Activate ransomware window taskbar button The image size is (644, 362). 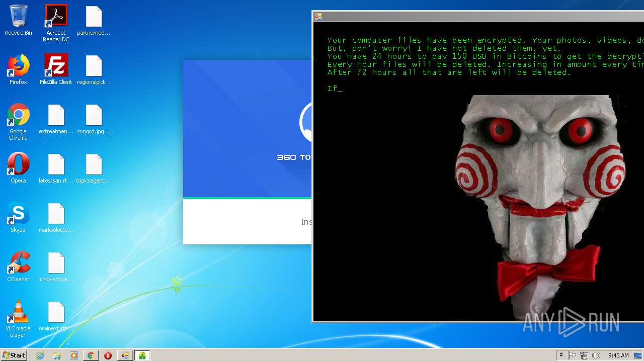125,355
